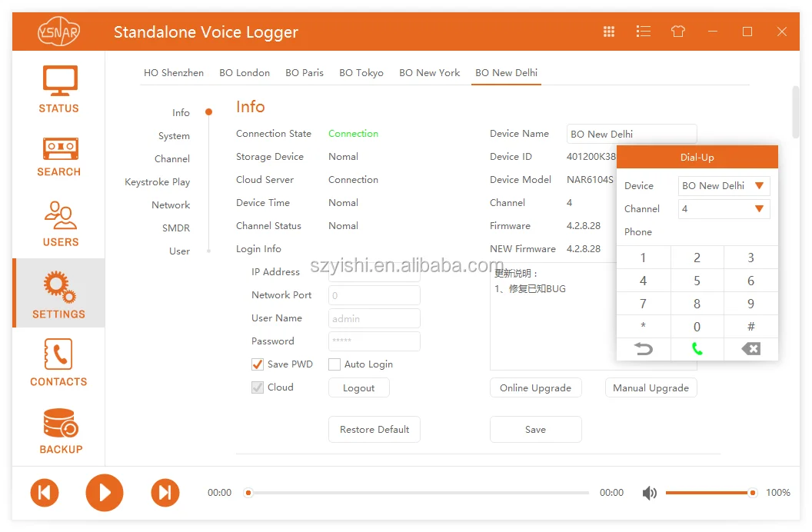This screenshot has height=532, width=812.
Task: Mute the volume speaker icon
Action: tap(649, 493)
